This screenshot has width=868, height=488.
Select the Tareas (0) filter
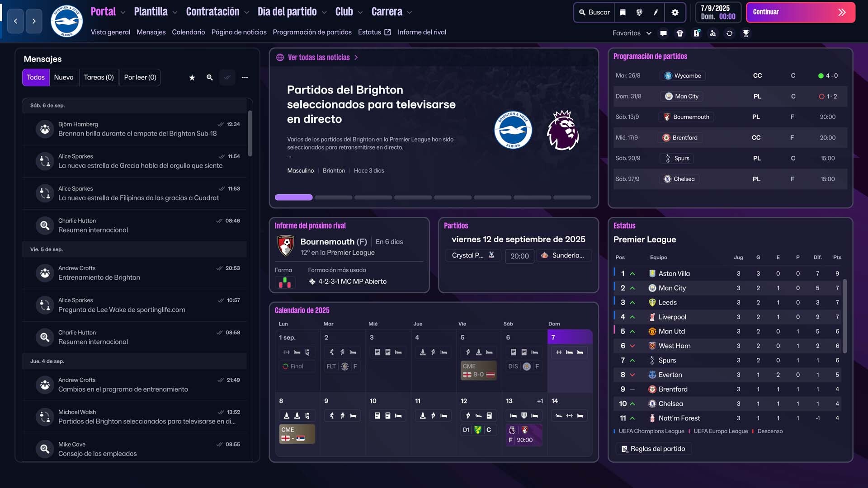(x=99, y=77)
